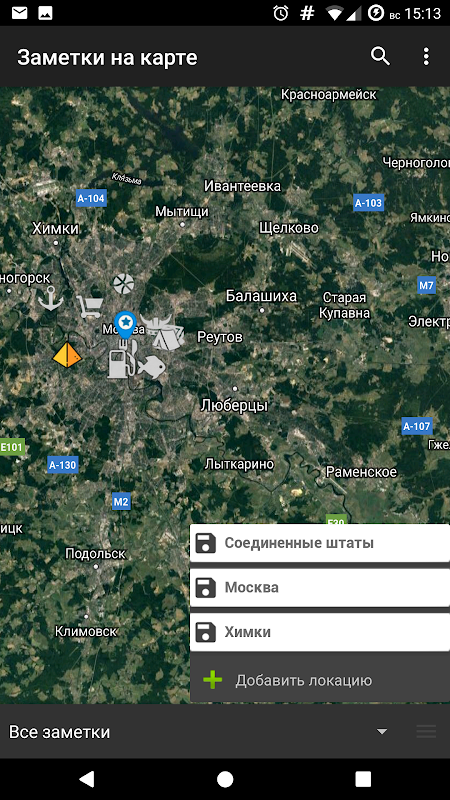Go to saved location Соединенные штаты
The width and height of the screenshot is (450, 800).
(x=320, y=543)
